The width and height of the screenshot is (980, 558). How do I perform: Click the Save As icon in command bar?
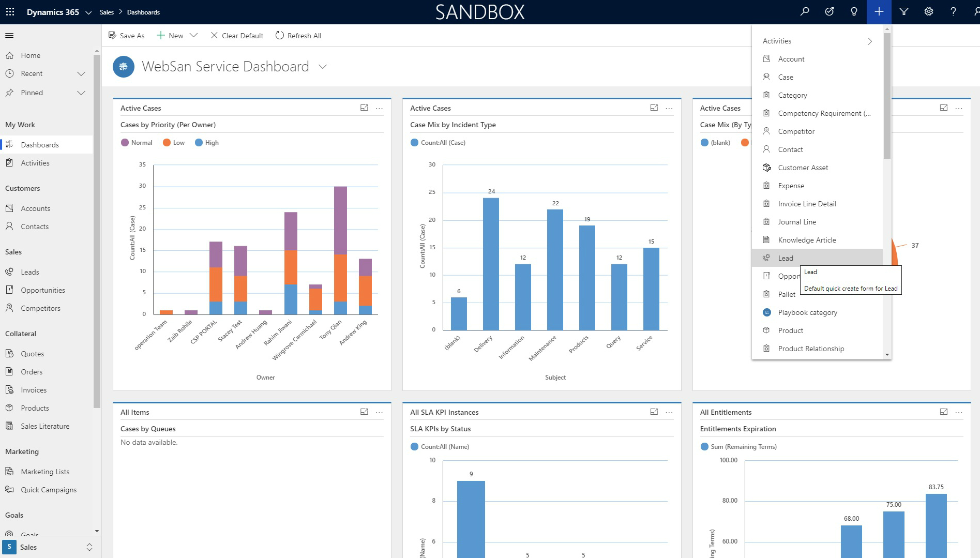(x=112, y=35)
